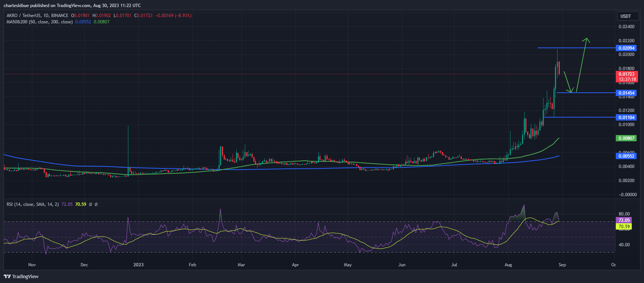
Task: Click the Sep label on time axis
Action: tap(562, 265)
